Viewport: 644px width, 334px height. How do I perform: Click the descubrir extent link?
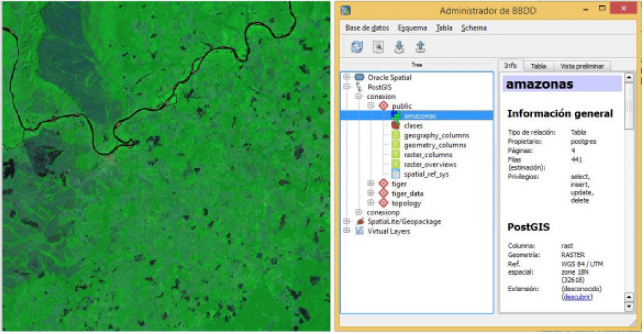point(577,297)
